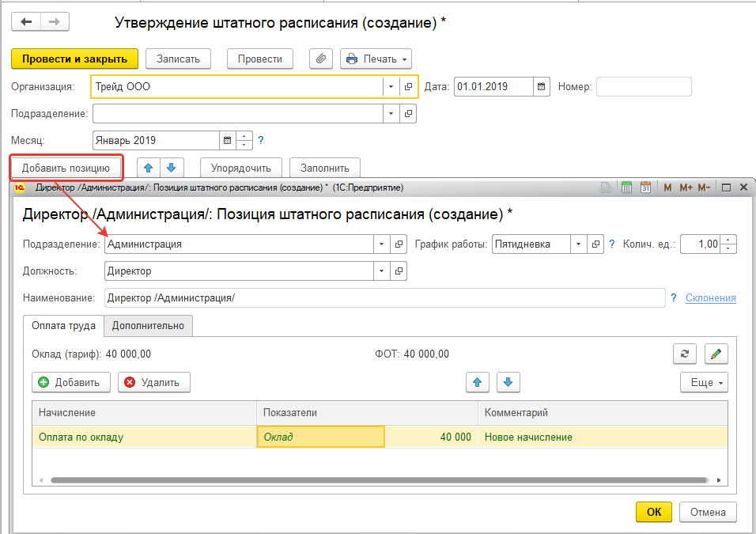This screenshot has width=756, height=534.
Task: Select the Оплата труда tab
Action: (x=63, y=325)
